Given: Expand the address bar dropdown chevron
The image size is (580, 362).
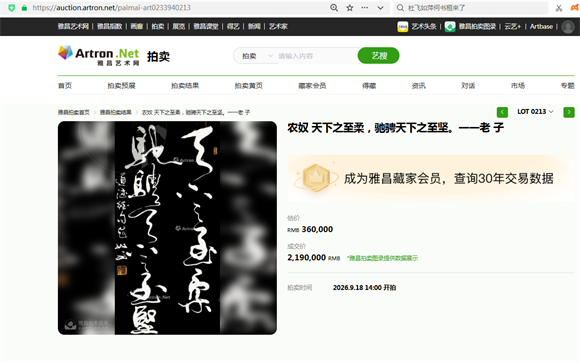Looking at the screenshot, I should (x=380, y=8).
